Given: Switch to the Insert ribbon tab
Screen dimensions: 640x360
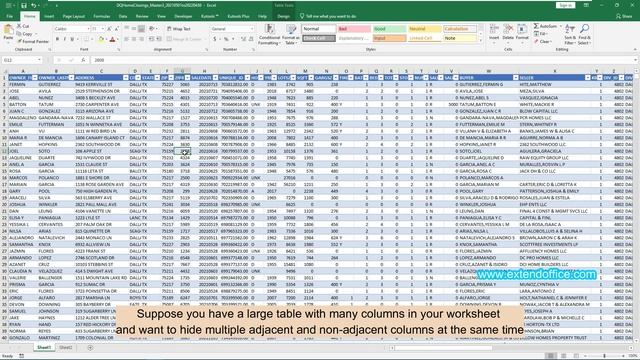Looking at the screenshot, I should point(49,16).
